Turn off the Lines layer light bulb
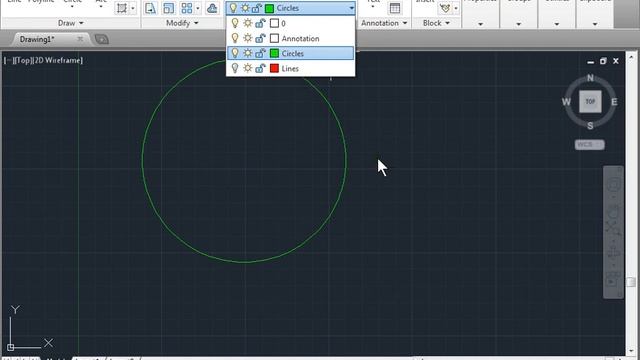Viewport: 640px width, 360px height. (235, 68)
